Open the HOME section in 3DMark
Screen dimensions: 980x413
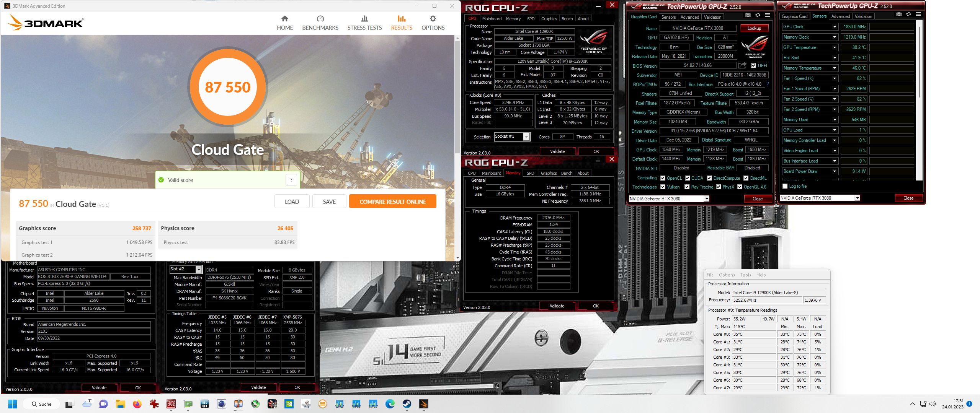point(285,23)
